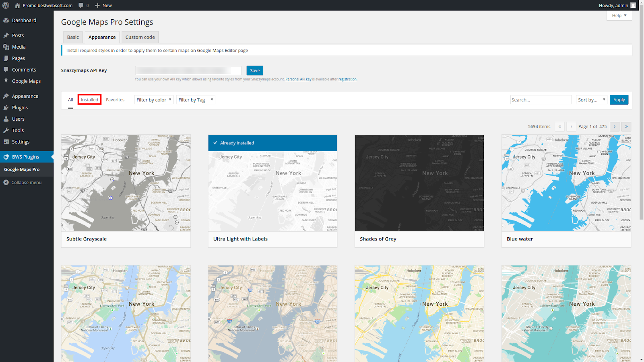Screen dimensions: 644x362
Task: Open the home icon for Promo bestwebsoft.com
Action: coord(17,5)
